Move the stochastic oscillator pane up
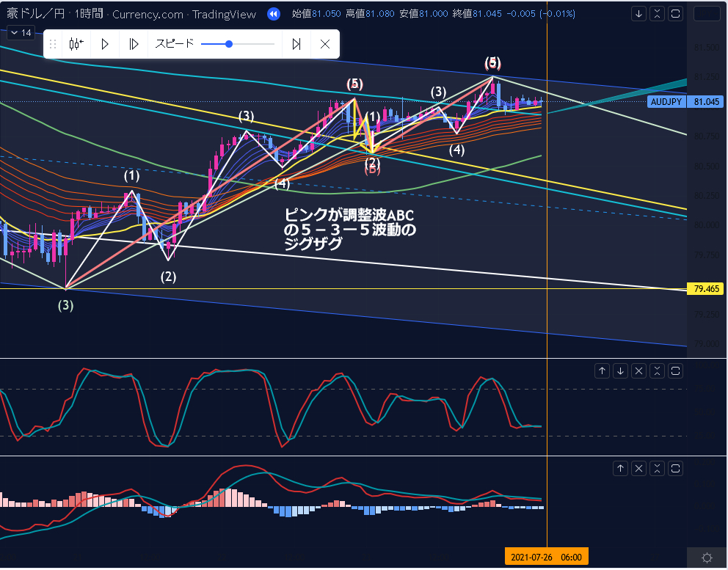The width and height of the screenshot is (728, 570). click(603, 371)
